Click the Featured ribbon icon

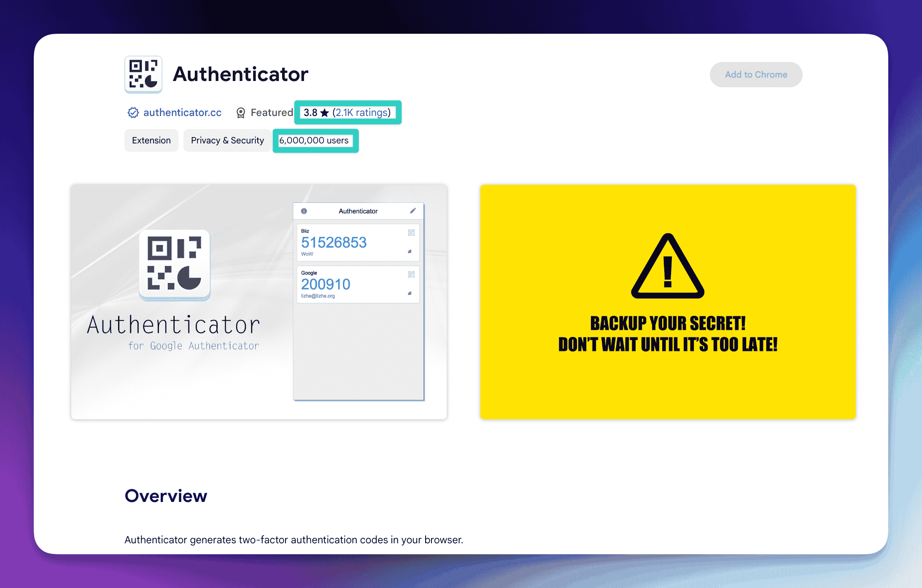pos(241,112)
